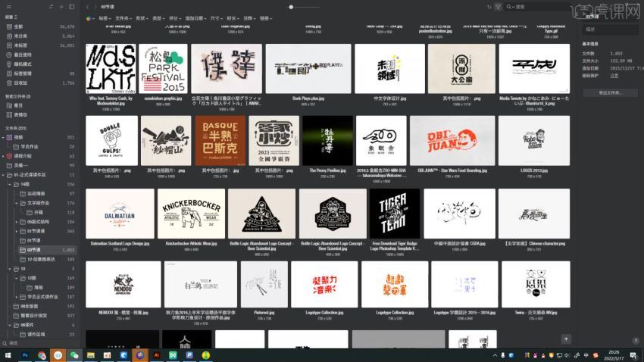Go back with the left arrow

(x=87, y=7)
